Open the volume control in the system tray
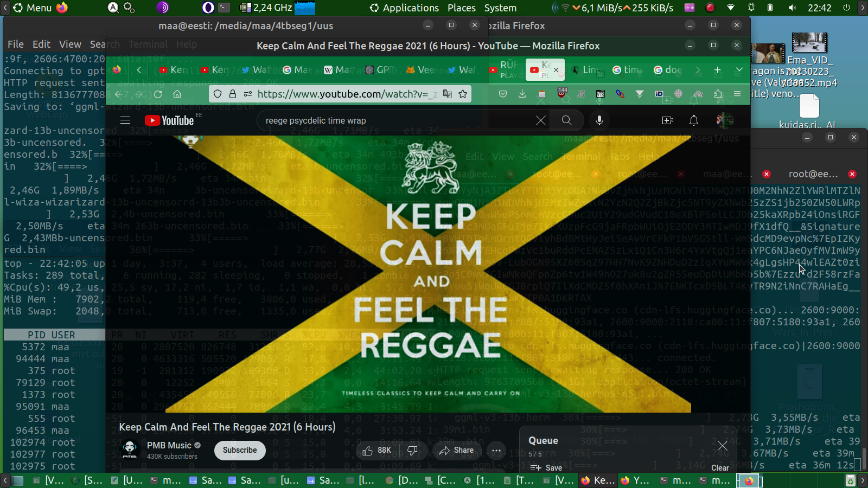The height and width of the screenshot is (488, 868). click(x=793, y=8)
